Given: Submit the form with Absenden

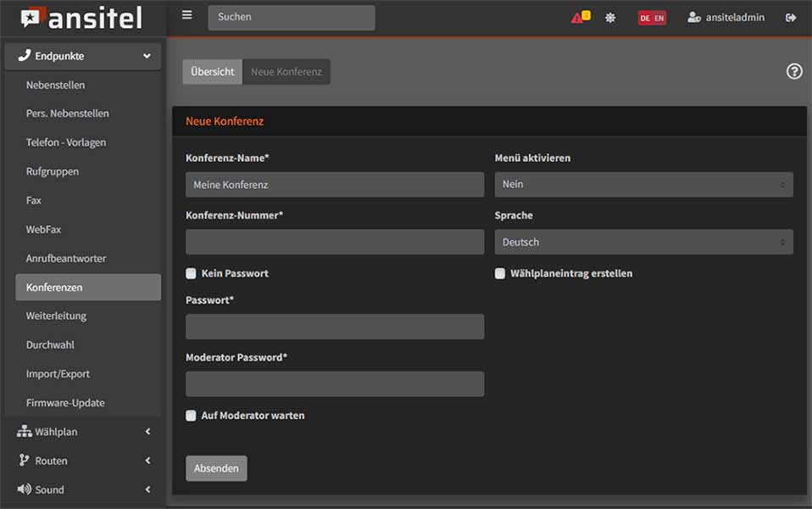Looking at the screenshot, I should pos(216,468).
